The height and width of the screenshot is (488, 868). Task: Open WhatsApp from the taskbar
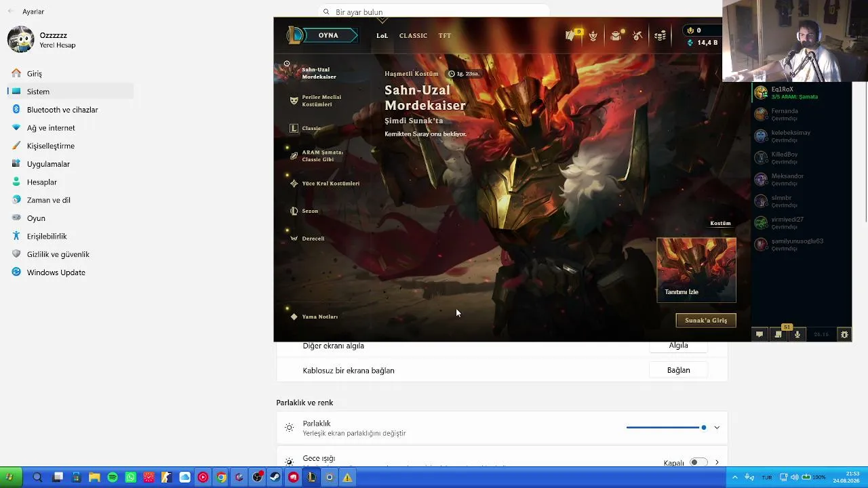(131, 477)
